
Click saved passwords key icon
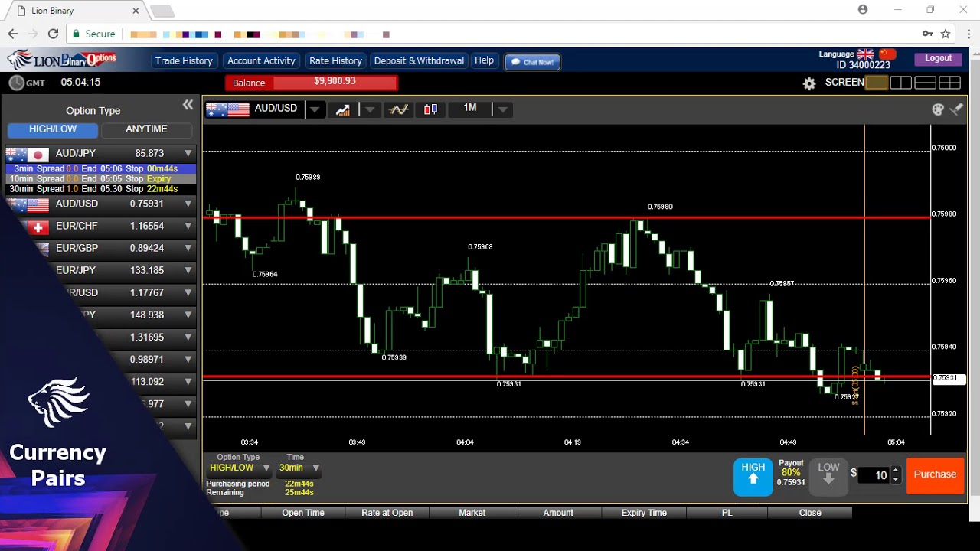927,34
